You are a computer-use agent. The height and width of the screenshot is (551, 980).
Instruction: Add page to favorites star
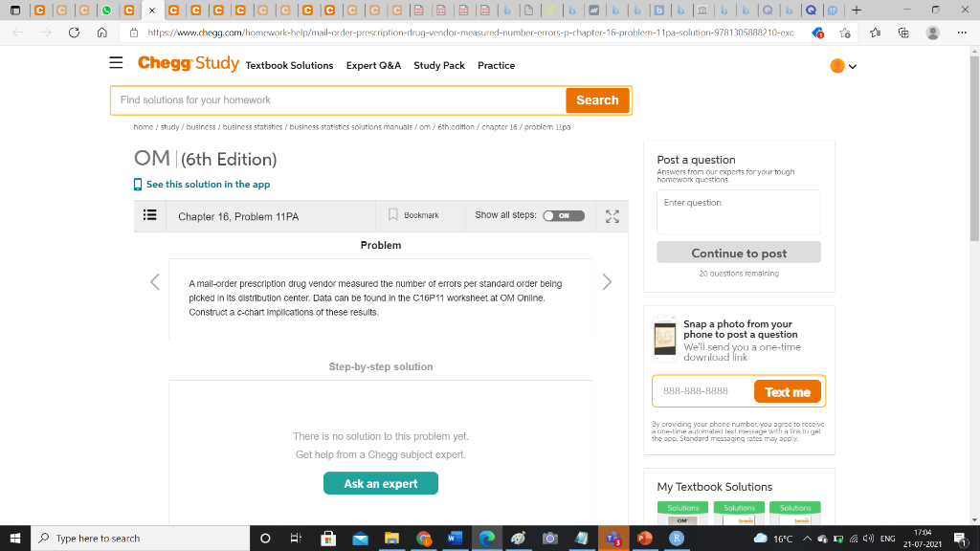(845, 33)
